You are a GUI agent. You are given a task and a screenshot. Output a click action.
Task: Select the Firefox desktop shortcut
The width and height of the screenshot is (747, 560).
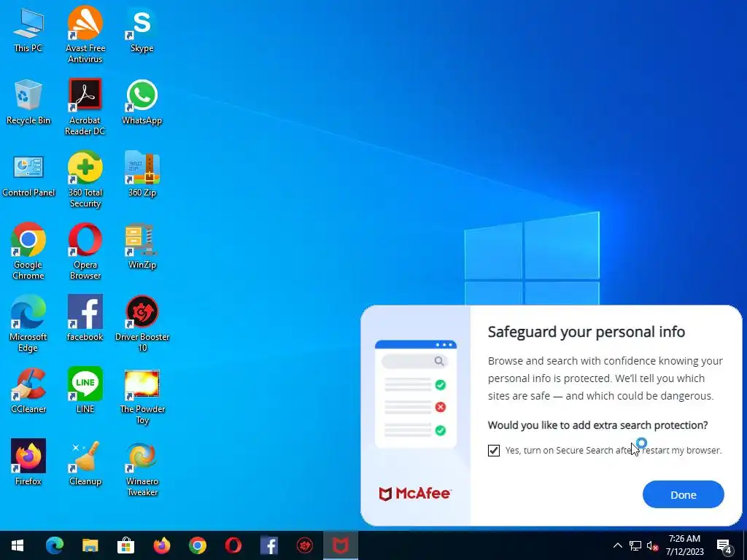coord(28,463)
